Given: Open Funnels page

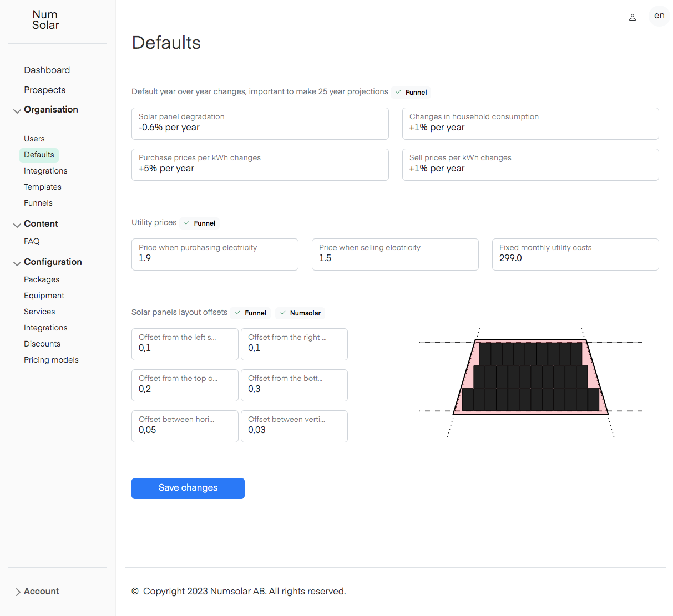Looking at the screenshot, I should (x=38, y=203).
